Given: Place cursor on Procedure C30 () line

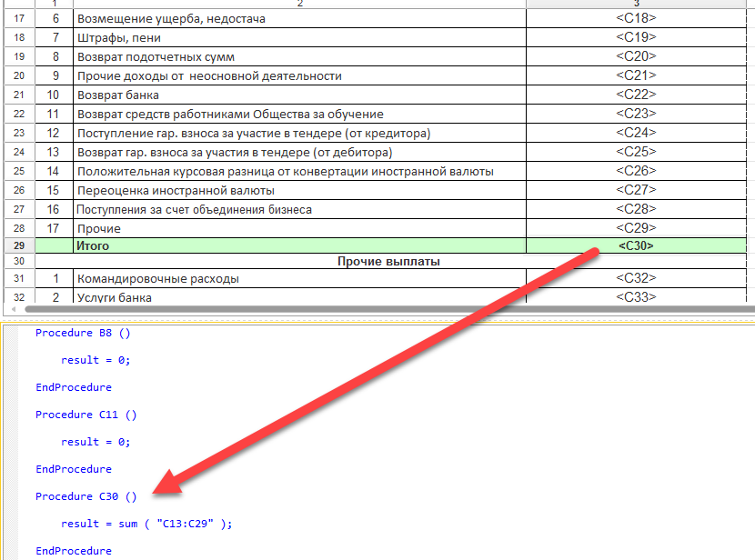Looking at the screenshot, I should (x=86, y=496).
